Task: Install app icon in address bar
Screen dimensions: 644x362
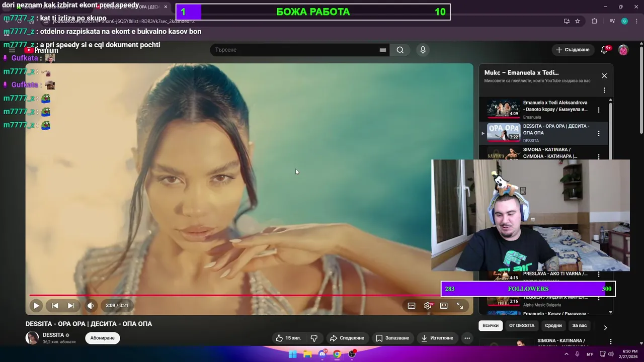Action: pos(567,21)
